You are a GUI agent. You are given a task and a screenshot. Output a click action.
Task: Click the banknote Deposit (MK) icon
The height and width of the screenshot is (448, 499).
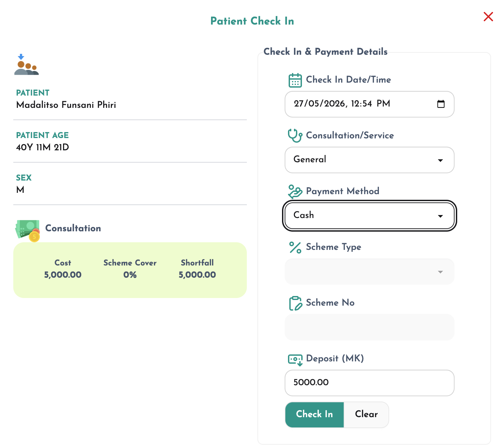coord(295,360)
